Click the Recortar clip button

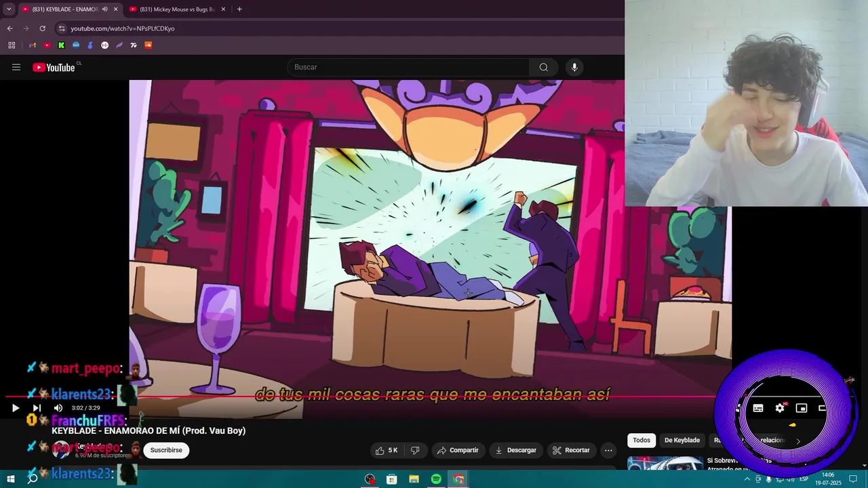(571, 450)
